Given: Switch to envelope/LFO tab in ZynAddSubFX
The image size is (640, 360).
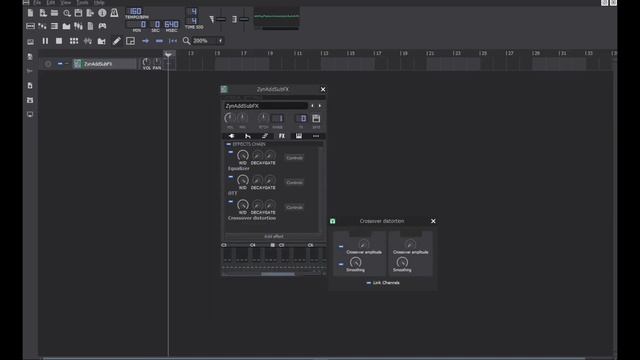Looking at the screenshot, I should [248, 136].
